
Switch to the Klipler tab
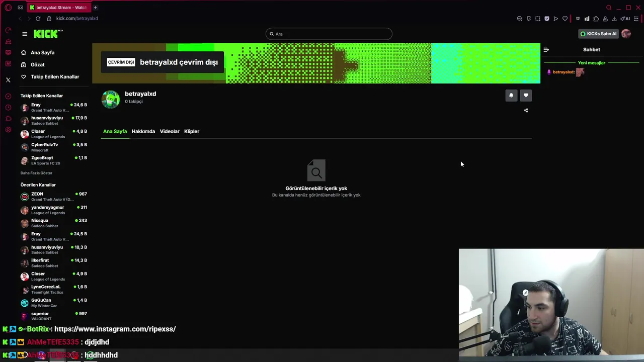pos(192,131)
